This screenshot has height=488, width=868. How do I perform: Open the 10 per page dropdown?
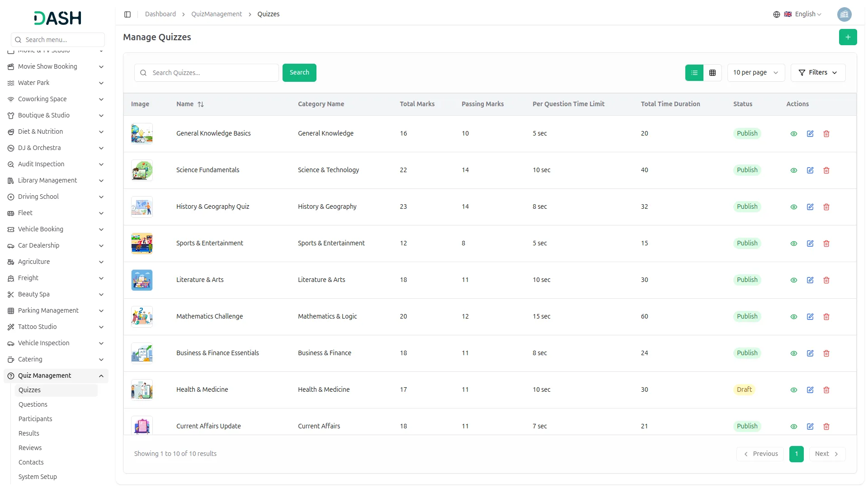pos(755,73)
